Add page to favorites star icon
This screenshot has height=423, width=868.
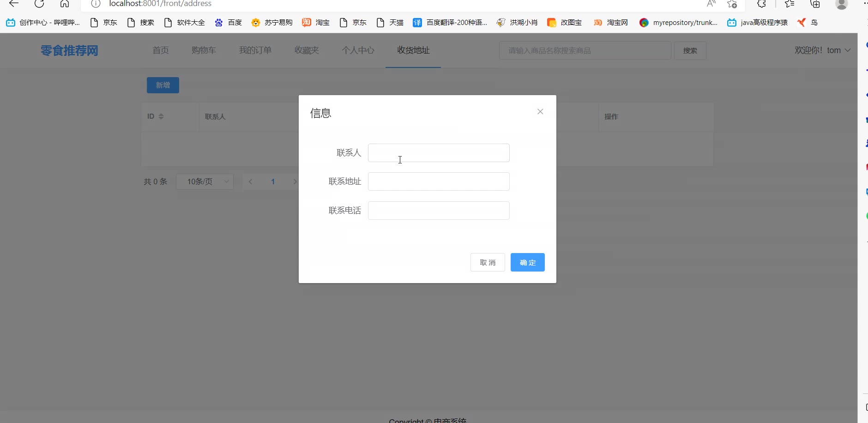(732, 4)
